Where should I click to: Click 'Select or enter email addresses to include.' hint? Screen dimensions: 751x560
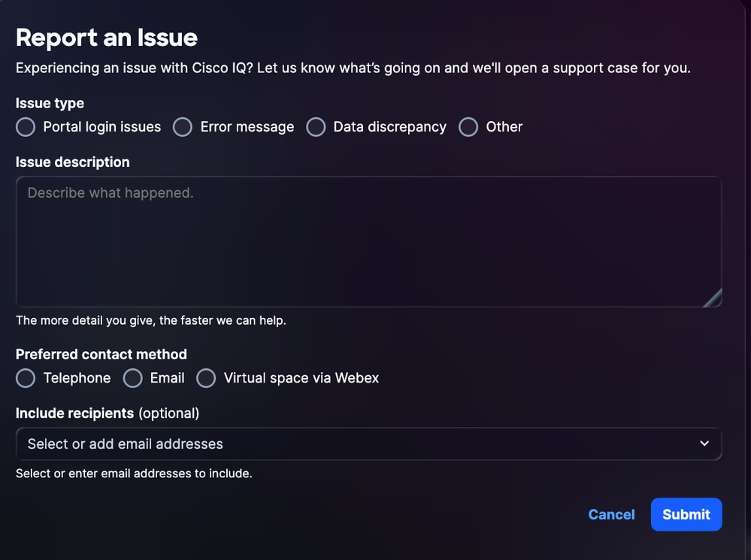(134, 474)
